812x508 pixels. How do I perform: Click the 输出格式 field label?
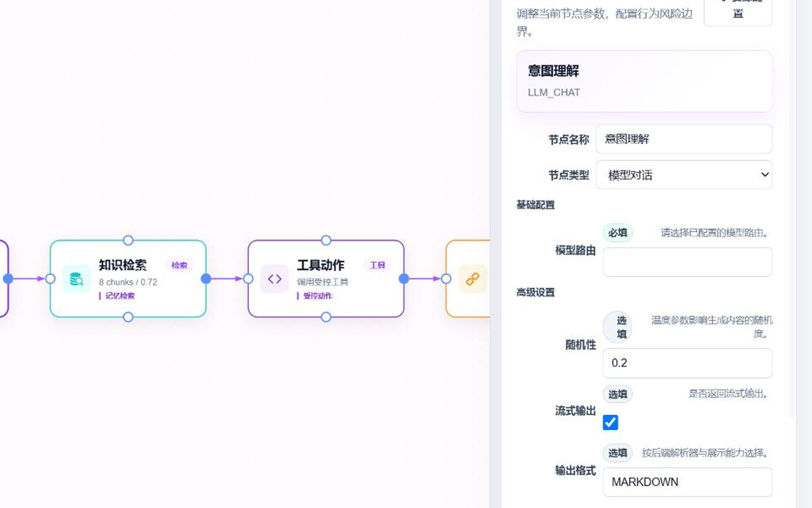click(575, 470)
